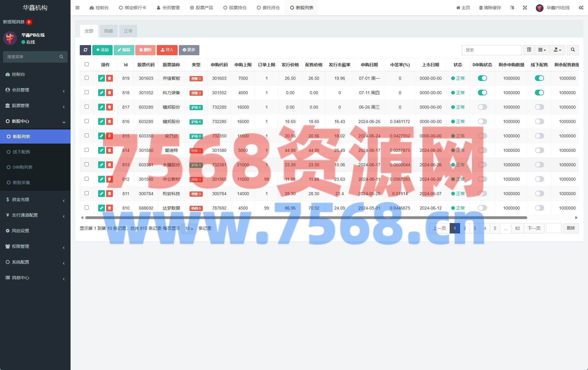Toggle table card view icon

click(x=529, y=50)
